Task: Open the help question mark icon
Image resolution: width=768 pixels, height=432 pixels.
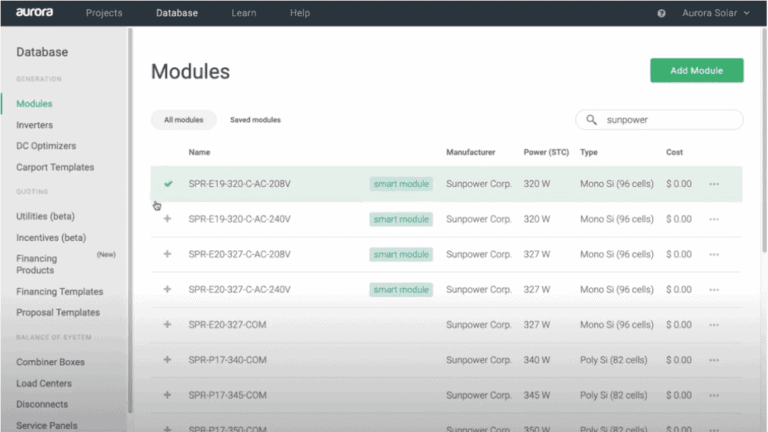Action: click(x=661, y=13)
